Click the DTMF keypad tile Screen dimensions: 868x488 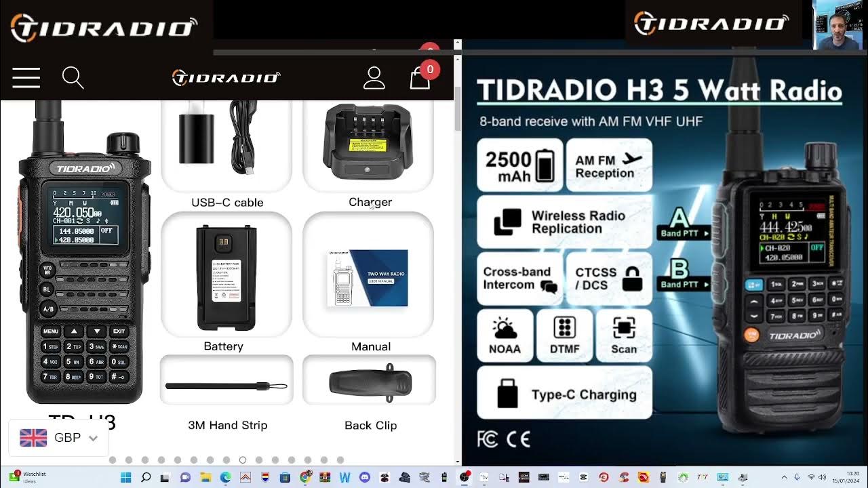564,335
